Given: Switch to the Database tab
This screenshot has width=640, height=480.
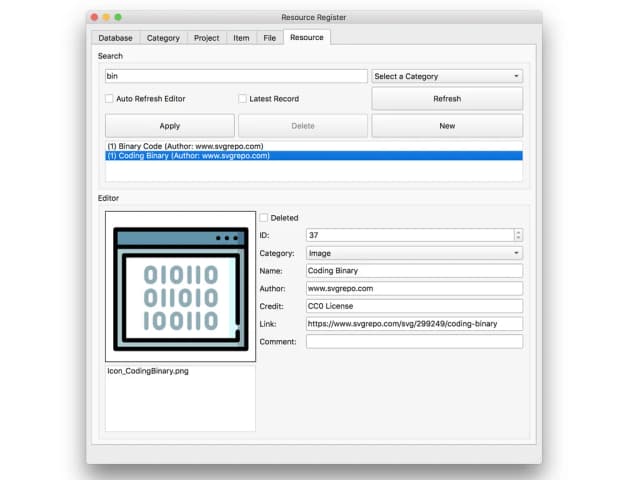Looking at the screenshot, I should pos(115,38).
